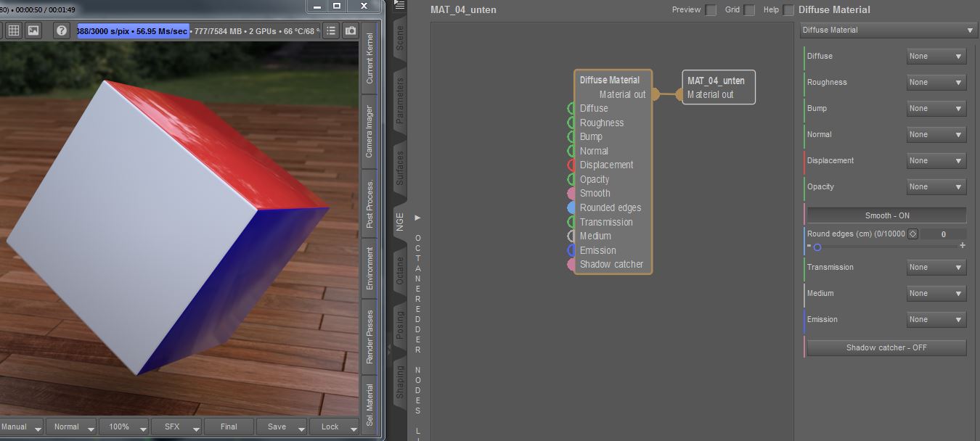Switch to the Post Process. tab

pyautogui.click(x=369, y=204)
